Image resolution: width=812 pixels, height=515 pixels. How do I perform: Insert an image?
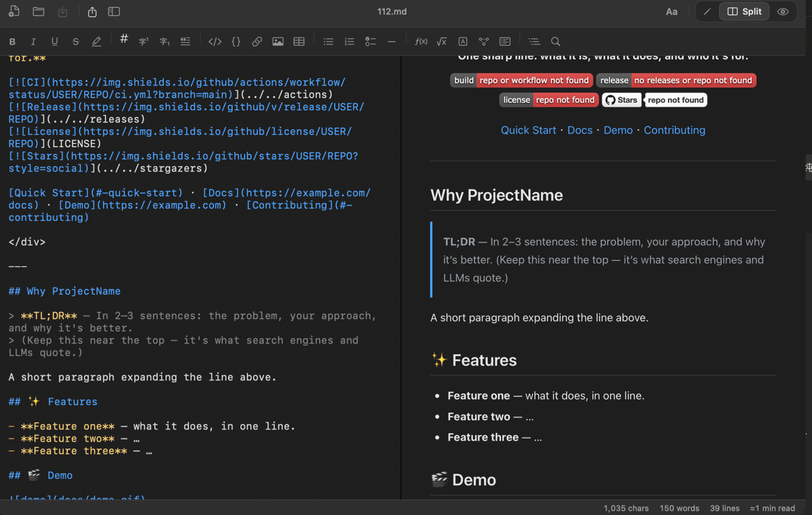coord(278,41)
